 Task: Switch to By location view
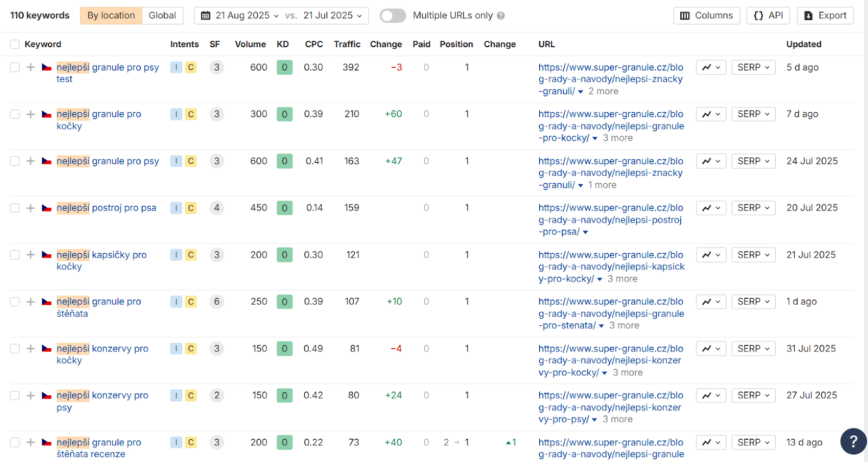point(111,16)
